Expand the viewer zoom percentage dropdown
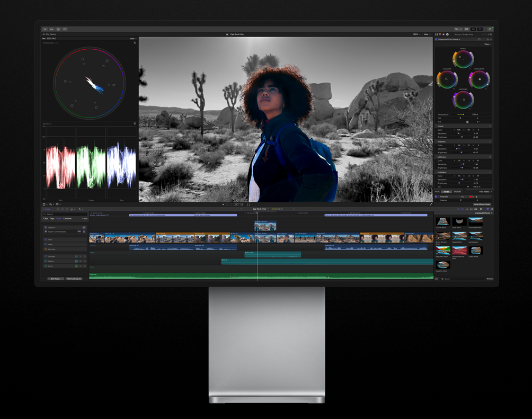 416,34
